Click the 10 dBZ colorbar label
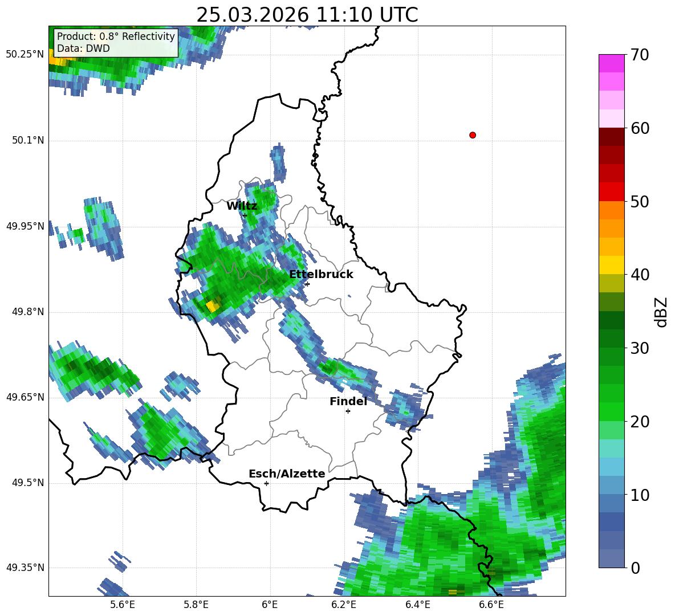The width and height of the screenshot is (675, 616). click(640, 495)
